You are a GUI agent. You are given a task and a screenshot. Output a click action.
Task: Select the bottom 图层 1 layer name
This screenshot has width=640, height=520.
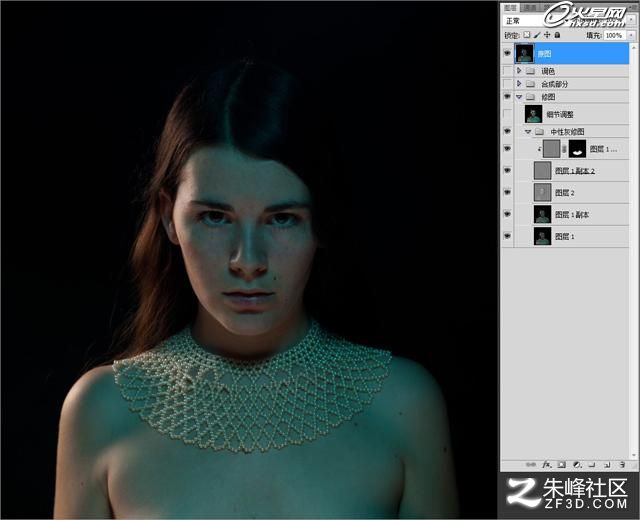[x=564, y=236]
